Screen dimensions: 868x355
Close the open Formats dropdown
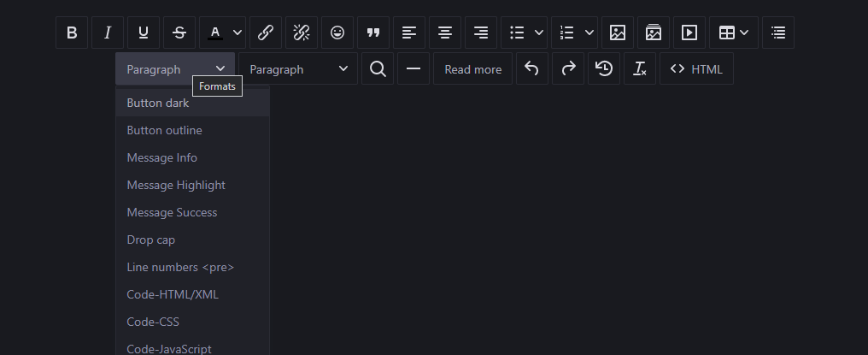[175, 68]
